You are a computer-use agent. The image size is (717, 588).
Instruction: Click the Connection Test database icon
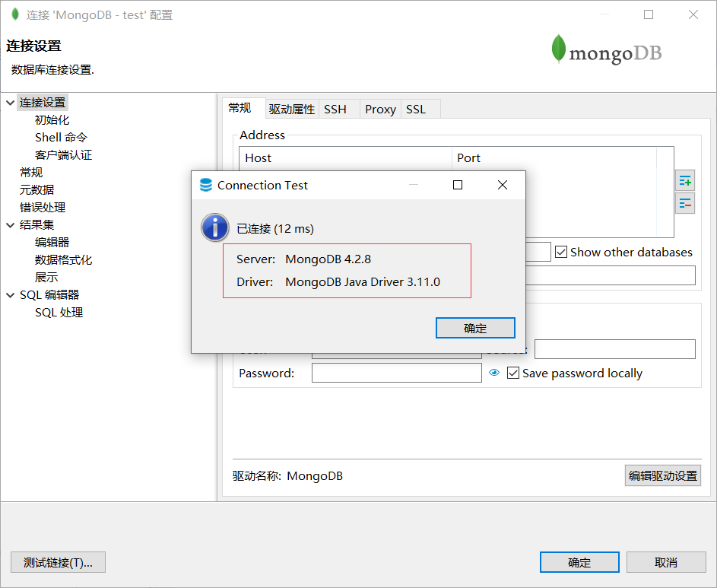pyautogui.click(x=206, y=185)
